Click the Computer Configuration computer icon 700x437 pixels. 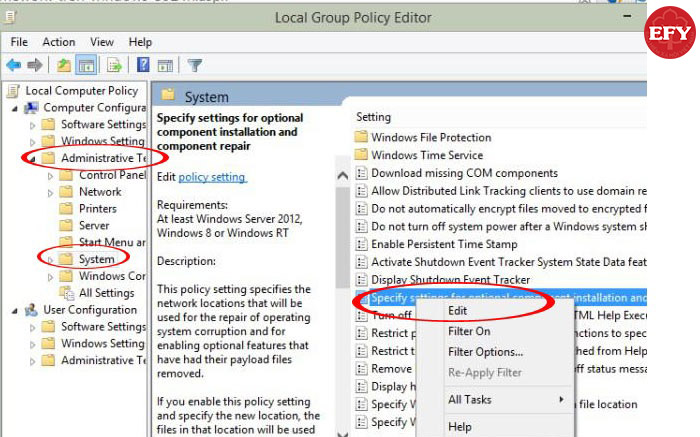tap(31, 108)
